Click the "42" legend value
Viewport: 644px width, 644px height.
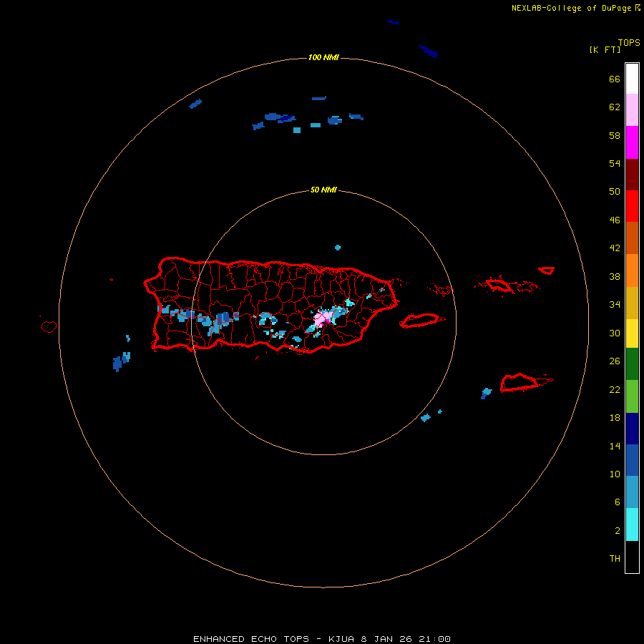tap(615, 248)
